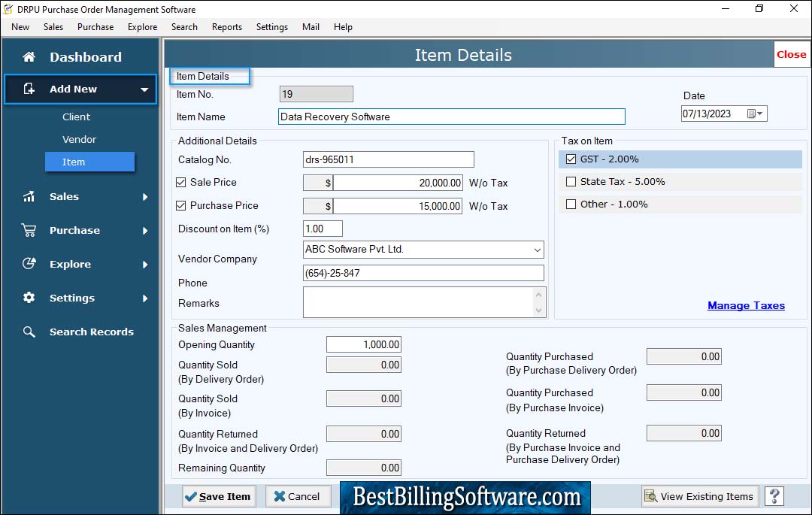This screenshot has height=515, width=812.
Task: Click the calendar icon in Date field
Action: point(751,114)
